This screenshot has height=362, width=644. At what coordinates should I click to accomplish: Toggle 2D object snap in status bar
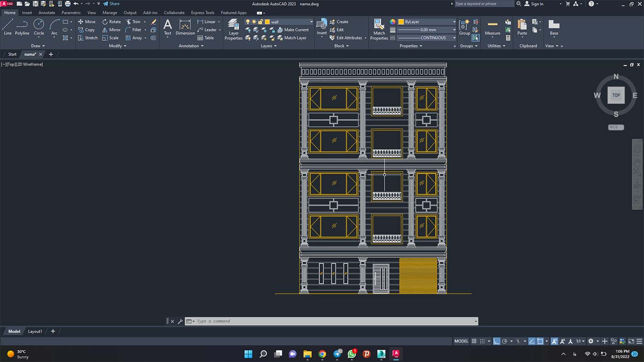pyautogui.click(x=540, y=341)
